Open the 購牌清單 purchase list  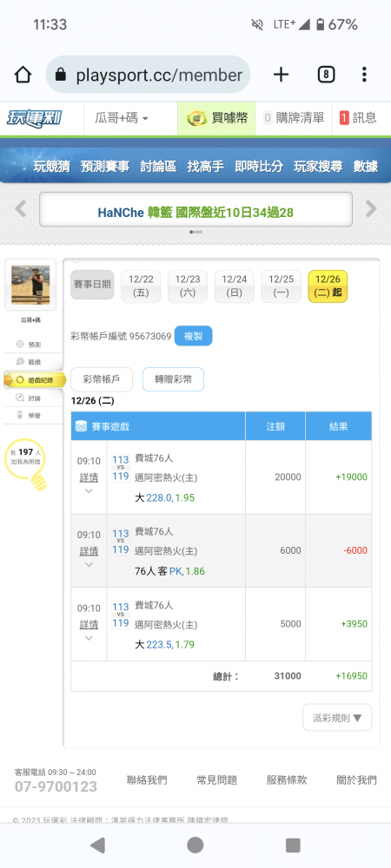pos(294,118)
